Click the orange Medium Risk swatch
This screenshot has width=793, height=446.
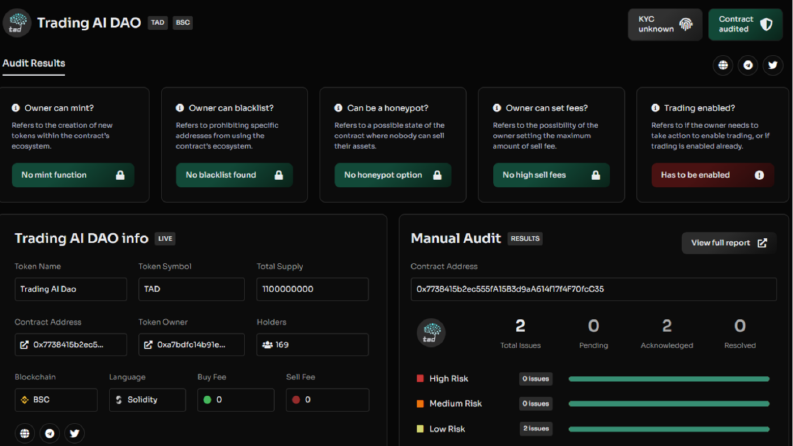tap(420, 404)
